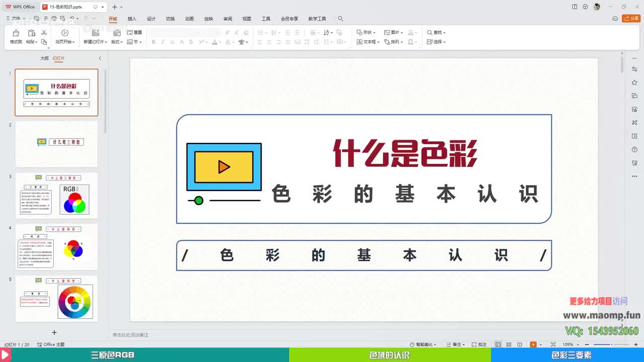Viewport: 644px width, 362px height.
Task: Click the Arrange (排列) tool
Action: [x=393, y=42]
